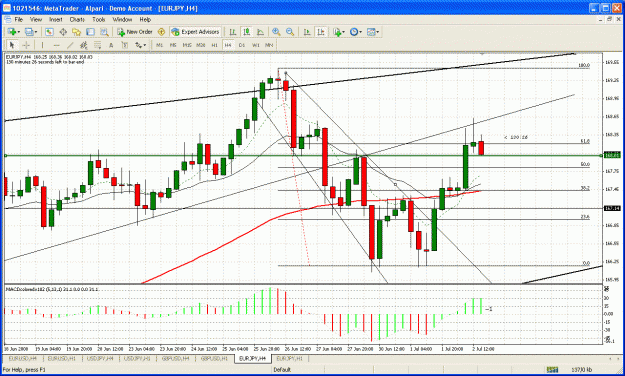Switch chart to candlesticks
Screen dimensions: 625x376
click(x=247, y=32)
